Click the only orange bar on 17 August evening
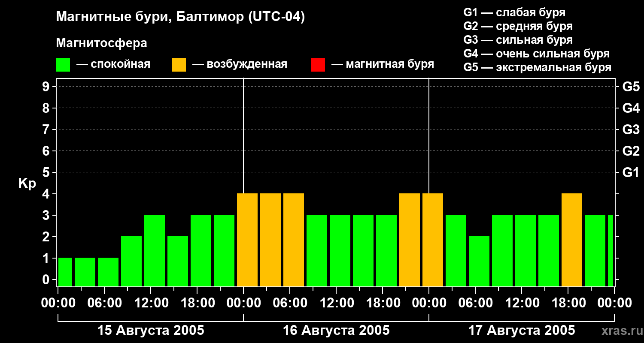Viewport: 644px width, 343px height. (x=572, y=240)
